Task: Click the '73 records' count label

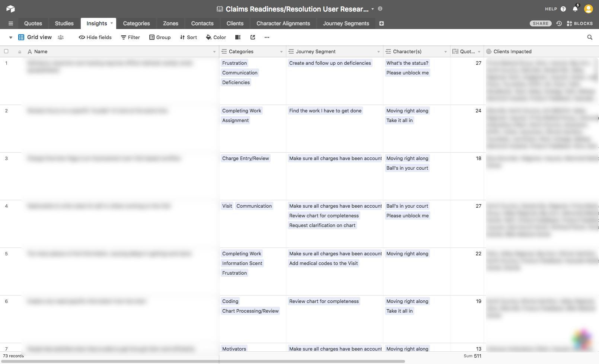Action: coord(13,356)
